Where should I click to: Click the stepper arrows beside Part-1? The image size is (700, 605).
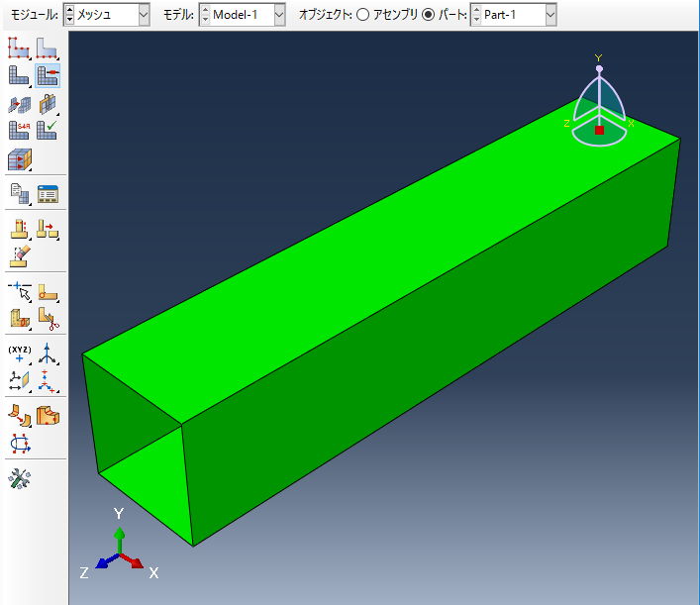[476, 14]
